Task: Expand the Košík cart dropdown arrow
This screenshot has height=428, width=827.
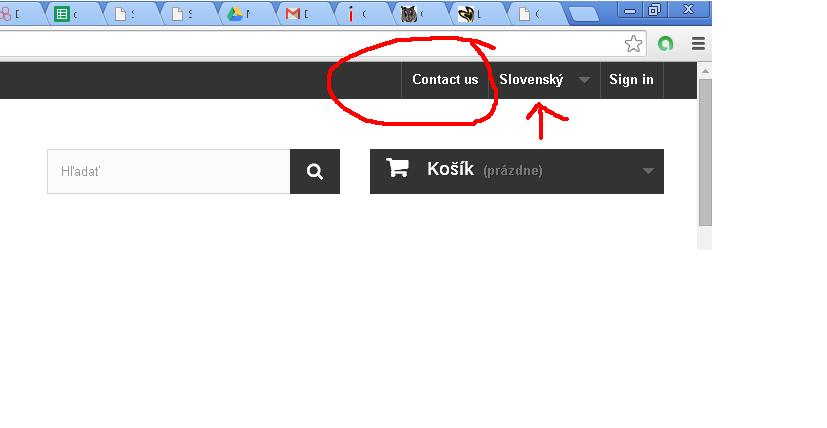Action: coord(648,171)
